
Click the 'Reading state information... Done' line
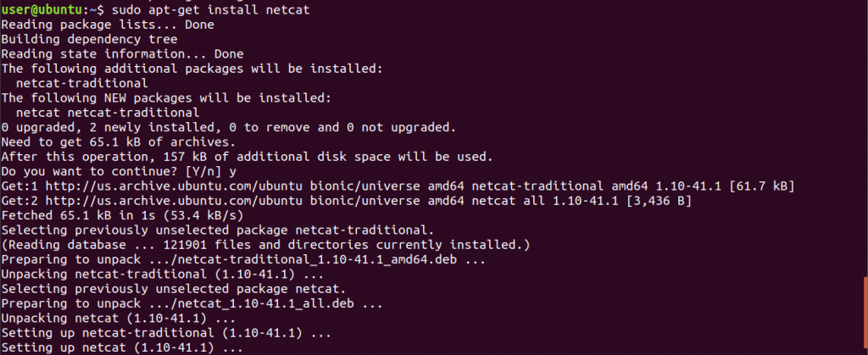122,54
